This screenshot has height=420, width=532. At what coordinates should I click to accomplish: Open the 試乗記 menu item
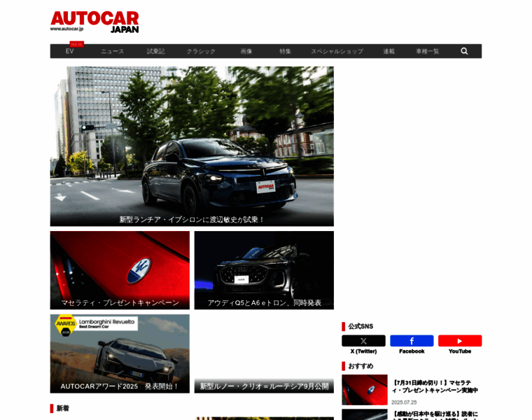[155, 51]
